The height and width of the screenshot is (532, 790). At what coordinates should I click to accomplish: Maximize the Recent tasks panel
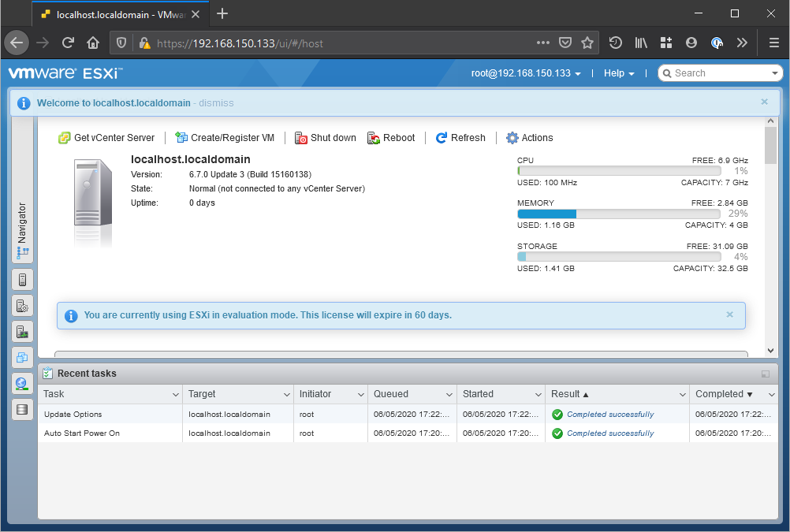[766, 374]
